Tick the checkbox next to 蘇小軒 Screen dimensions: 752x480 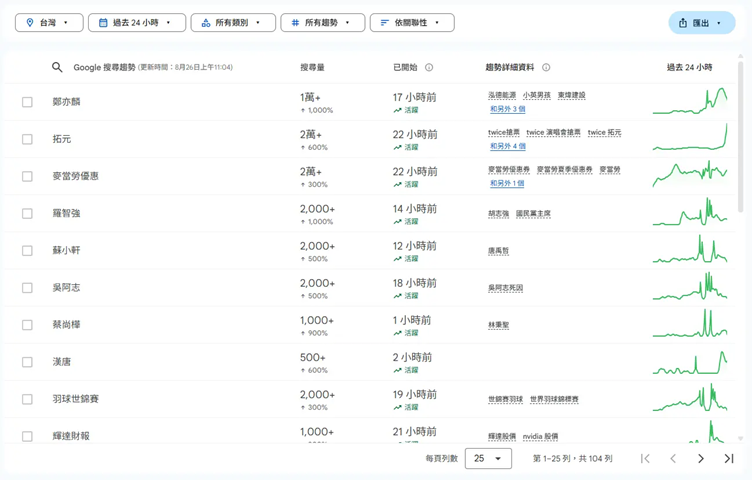27,251
